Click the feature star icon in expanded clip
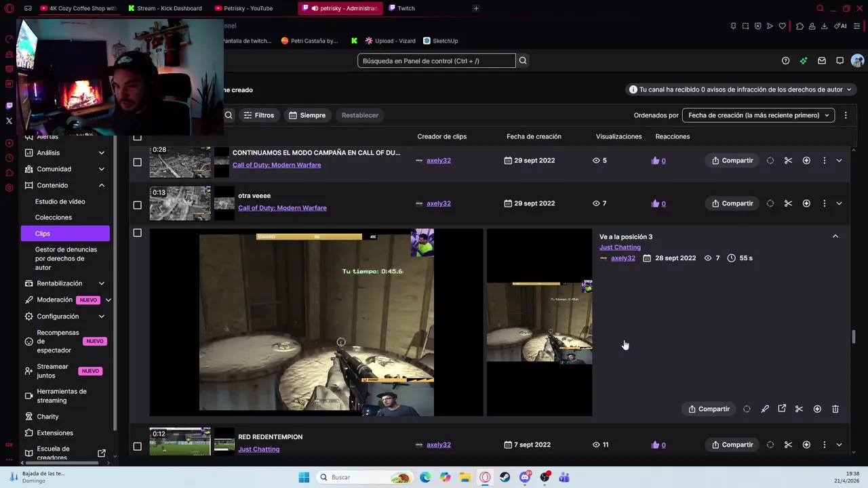The height and width of the screenshot is (488, 868). (817, 409)
